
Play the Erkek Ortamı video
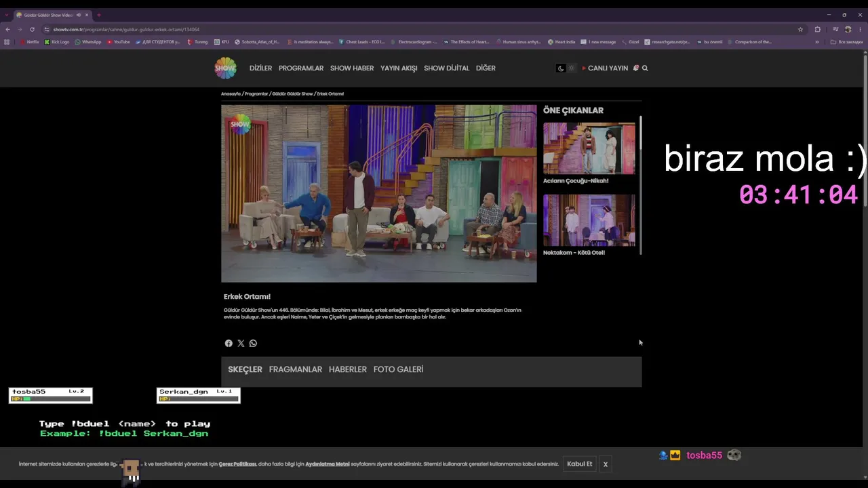(378, 193)
